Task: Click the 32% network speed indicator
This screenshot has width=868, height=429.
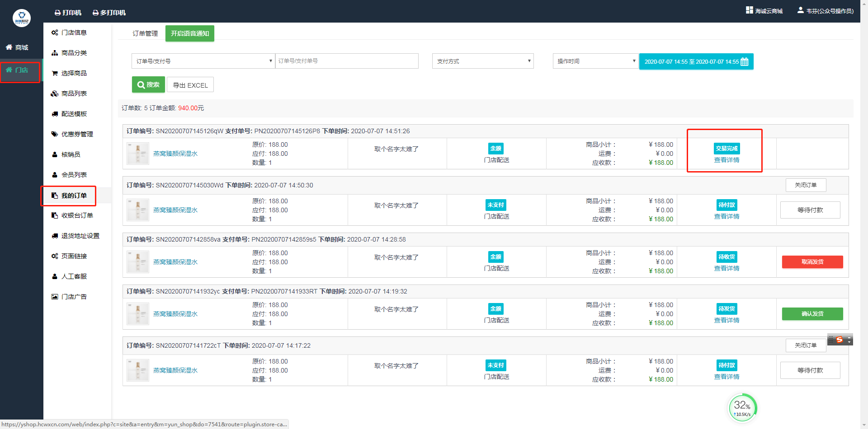Action: point(742,408)
